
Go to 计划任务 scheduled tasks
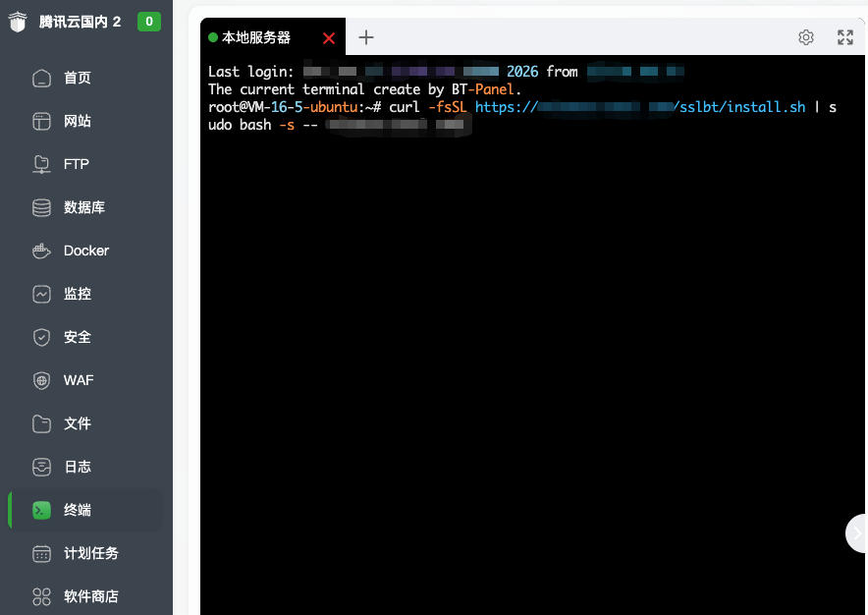pos(90,554)
